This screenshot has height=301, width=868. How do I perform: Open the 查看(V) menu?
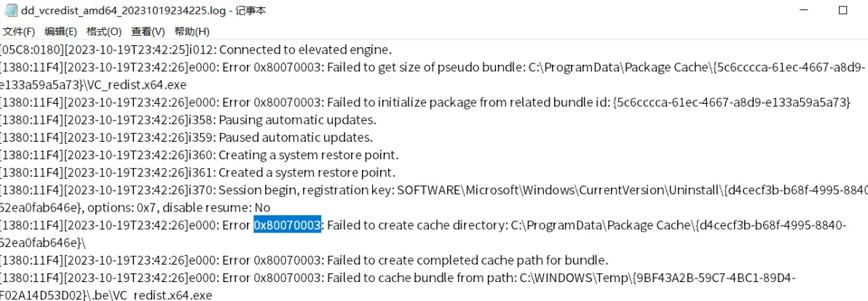(x=148, y=31)
